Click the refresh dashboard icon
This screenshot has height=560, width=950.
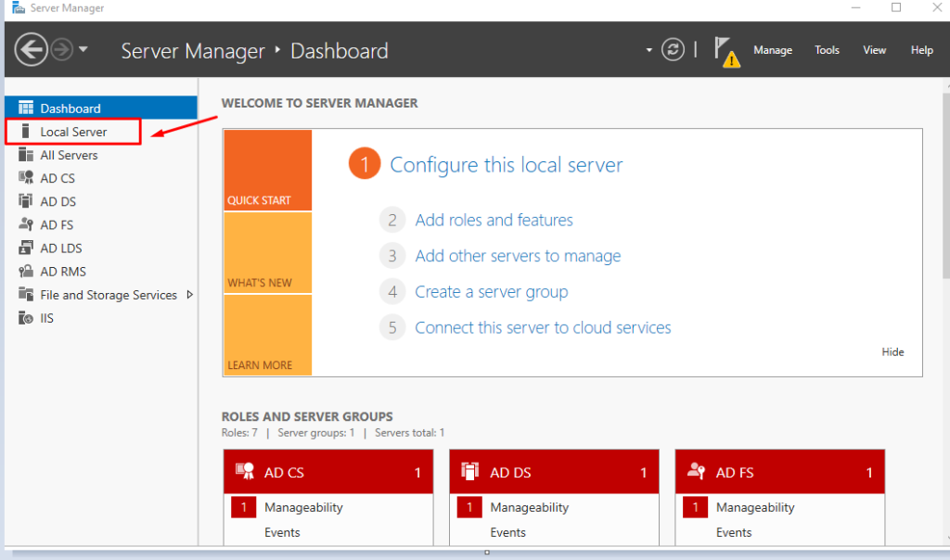(x=673, y=50)
